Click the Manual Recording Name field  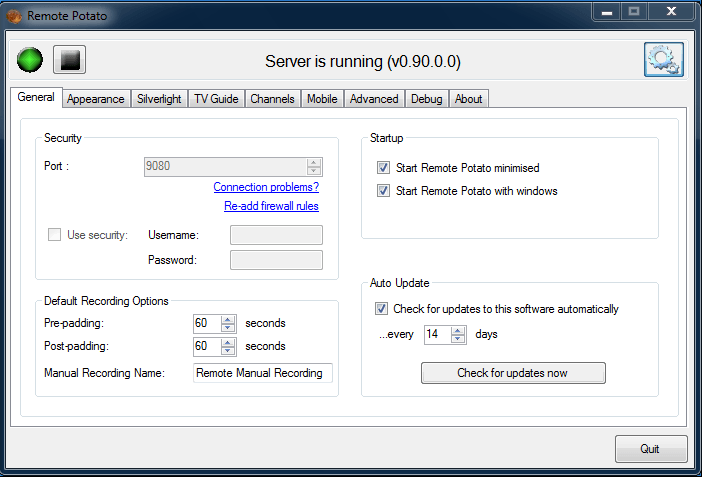[x=263, y=373]
